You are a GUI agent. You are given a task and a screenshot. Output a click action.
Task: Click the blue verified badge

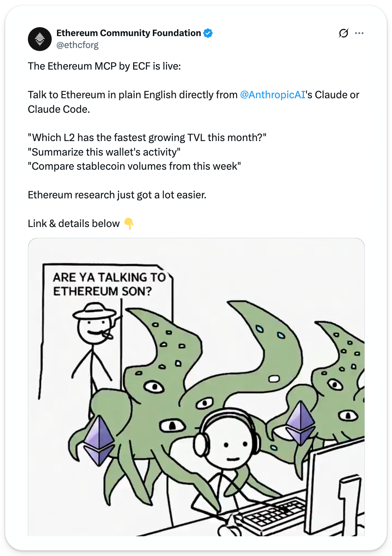click(208, 33)
